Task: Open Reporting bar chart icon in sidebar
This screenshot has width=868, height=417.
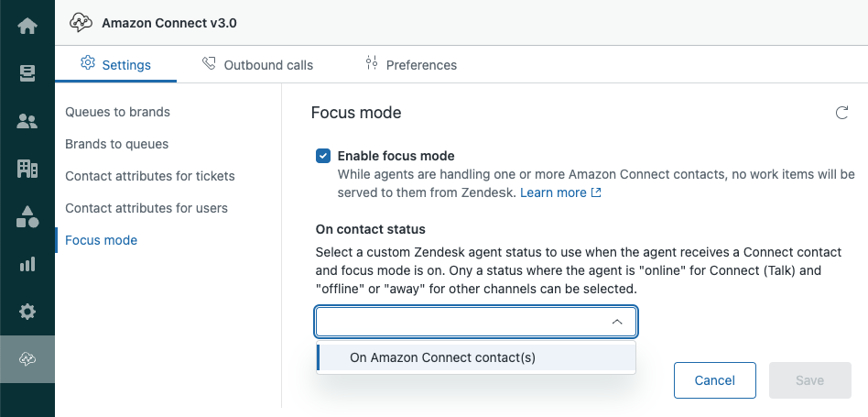Action: click(x=27, y=264)
